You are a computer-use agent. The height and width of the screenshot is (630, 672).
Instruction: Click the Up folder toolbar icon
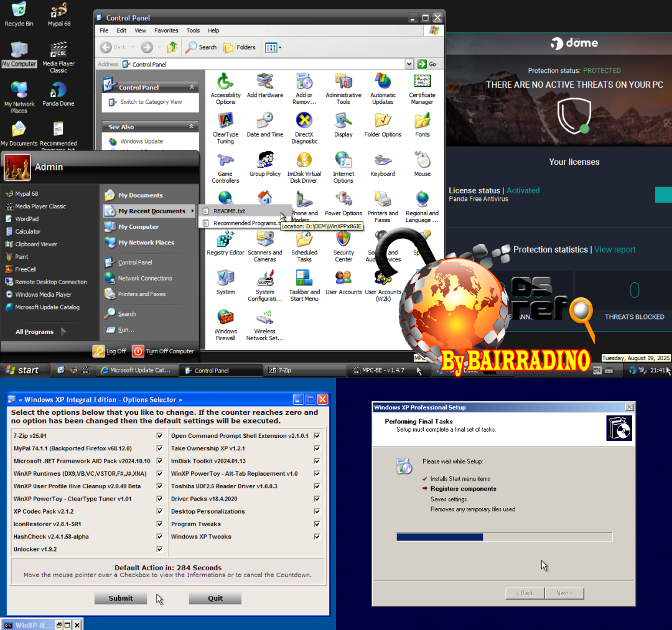(172, 47)
